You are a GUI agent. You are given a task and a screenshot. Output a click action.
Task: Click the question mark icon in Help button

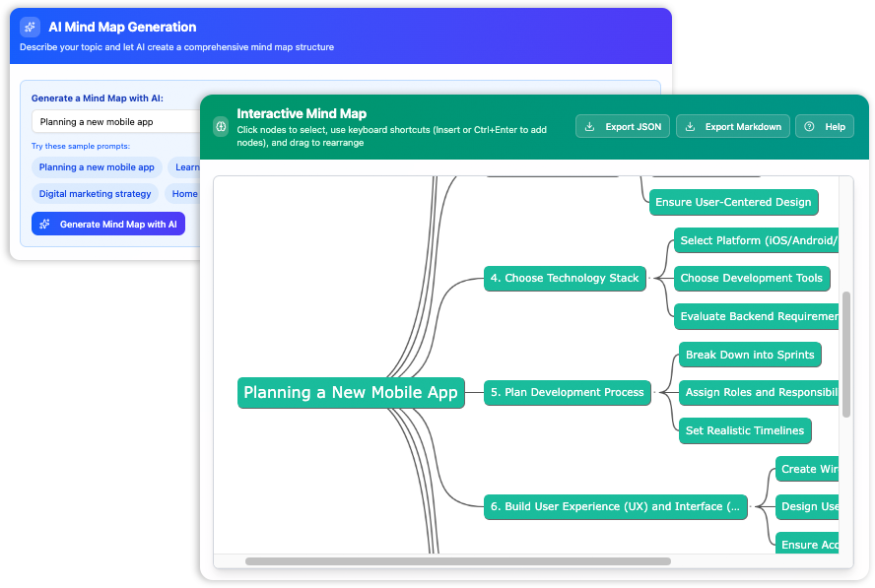(x=810, y=126)
